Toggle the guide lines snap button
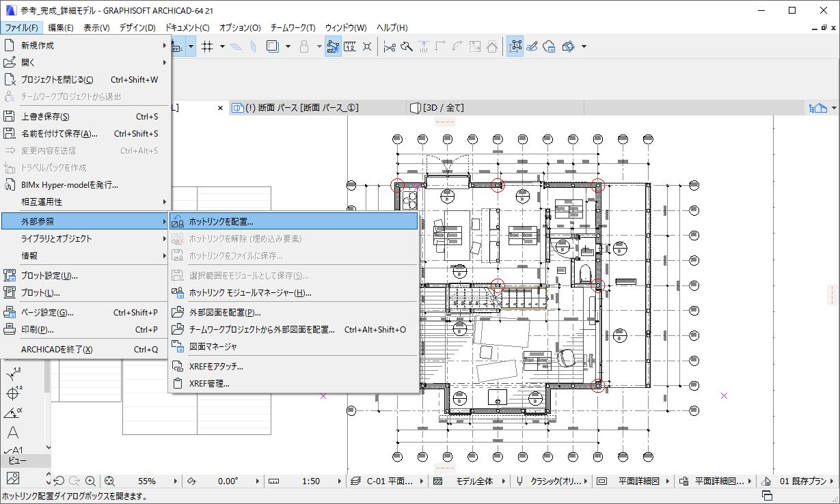This screenshot has width=840, height=504. (334, 46)
